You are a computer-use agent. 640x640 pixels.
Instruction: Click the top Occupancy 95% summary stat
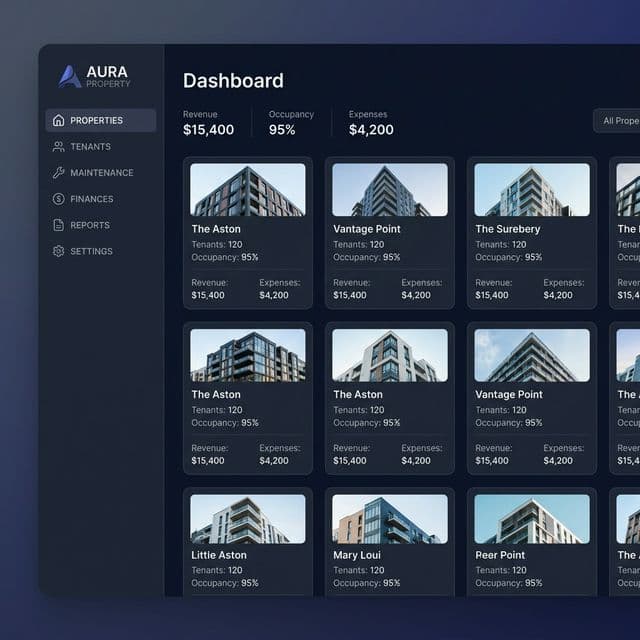click(291, 123)
